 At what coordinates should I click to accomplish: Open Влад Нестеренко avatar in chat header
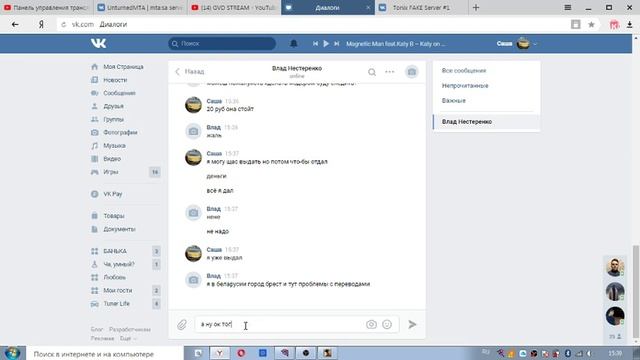pyautogui.click(x=411, y=72)
